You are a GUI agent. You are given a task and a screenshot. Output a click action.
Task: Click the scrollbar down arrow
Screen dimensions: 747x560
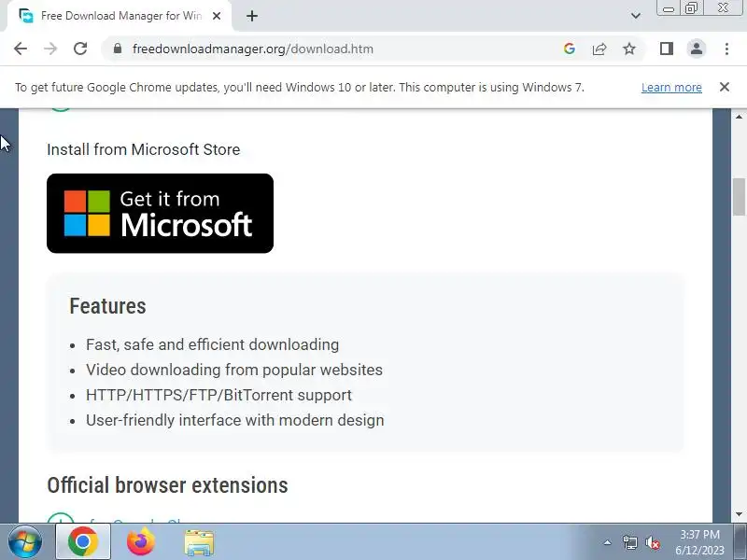tap(739, 514)
